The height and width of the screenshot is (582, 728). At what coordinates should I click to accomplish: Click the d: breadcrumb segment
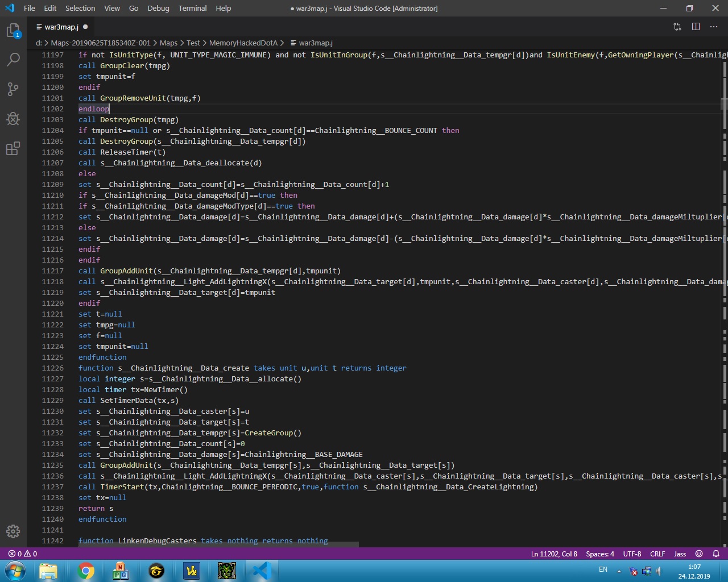click(39, 43)
